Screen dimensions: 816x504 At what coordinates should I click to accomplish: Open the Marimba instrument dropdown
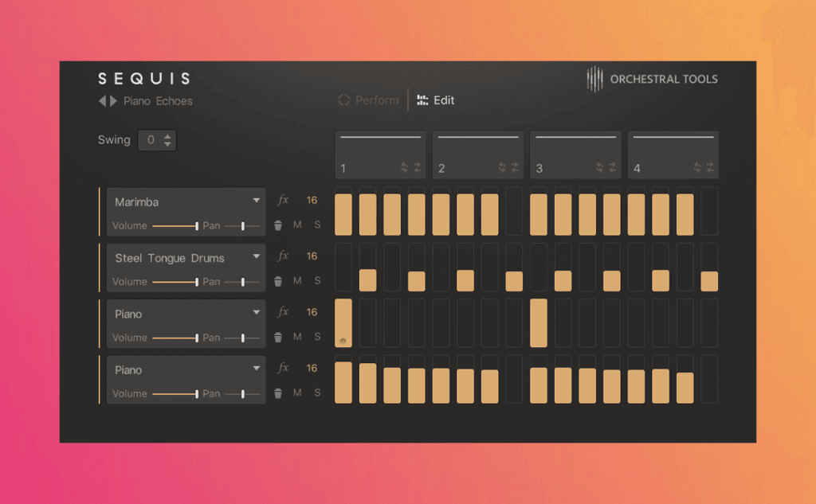[x=257, y=201]
